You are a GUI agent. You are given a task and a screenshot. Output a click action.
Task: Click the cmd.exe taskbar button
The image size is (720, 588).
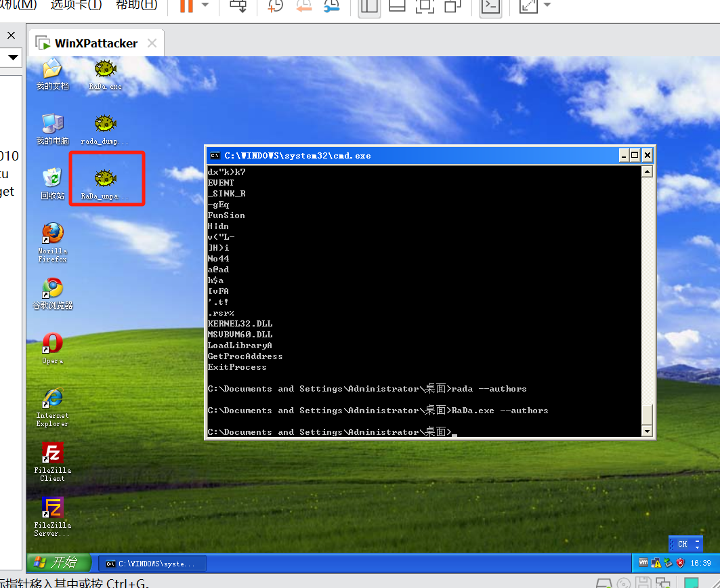click(x=152, y=564)
